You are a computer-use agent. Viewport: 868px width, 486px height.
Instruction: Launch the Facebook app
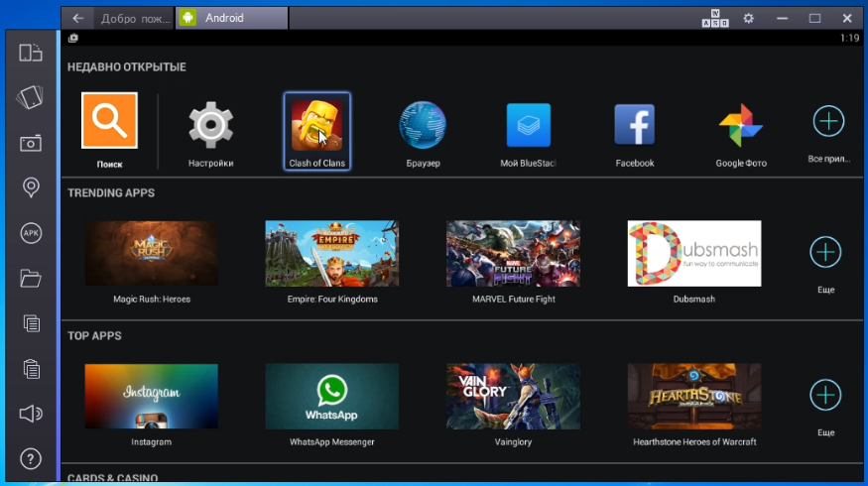(635, 125)
